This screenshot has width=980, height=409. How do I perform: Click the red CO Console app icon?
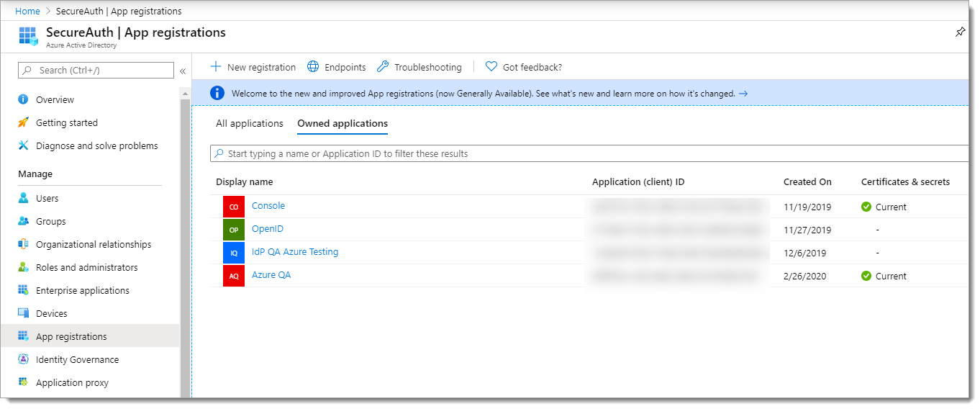234,207
